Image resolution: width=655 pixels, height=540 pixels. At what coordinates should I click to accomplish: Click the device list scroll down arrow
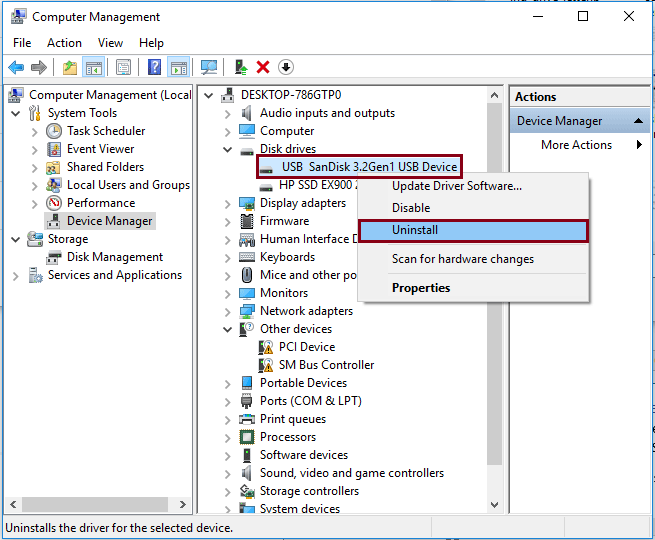[x=495, y=505]
